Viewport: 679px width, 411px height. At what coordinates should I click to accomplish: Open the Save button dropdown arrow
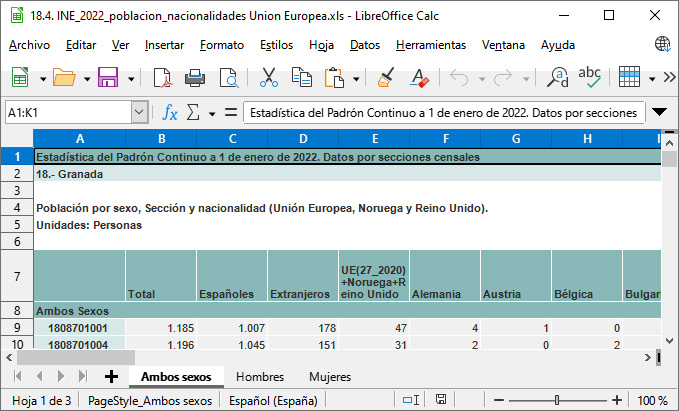131,78
